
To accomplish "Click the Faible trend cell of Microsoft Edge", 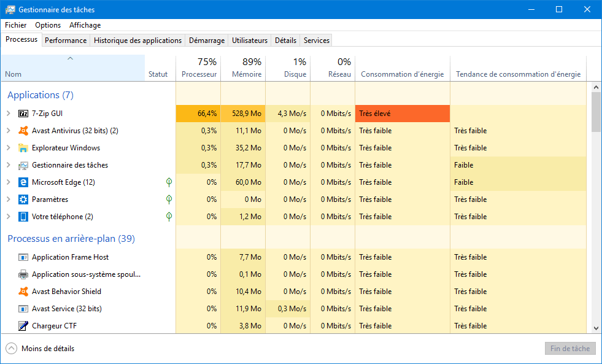I will click(x=519, y=182).
